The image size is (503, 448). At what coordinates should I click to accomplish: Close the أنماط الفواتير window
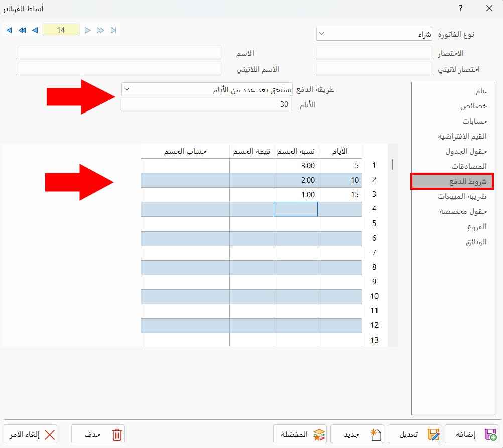click(x=489, y=9)
